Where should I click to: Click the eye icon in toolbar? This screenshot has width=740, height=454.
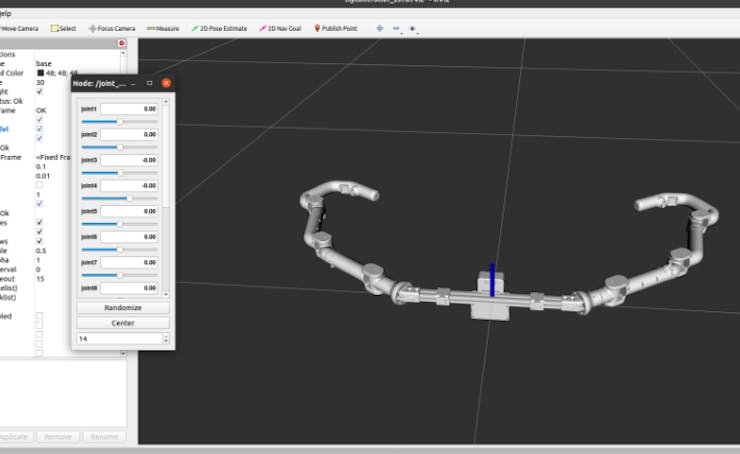pyautogui.click(x=410, y=28)
